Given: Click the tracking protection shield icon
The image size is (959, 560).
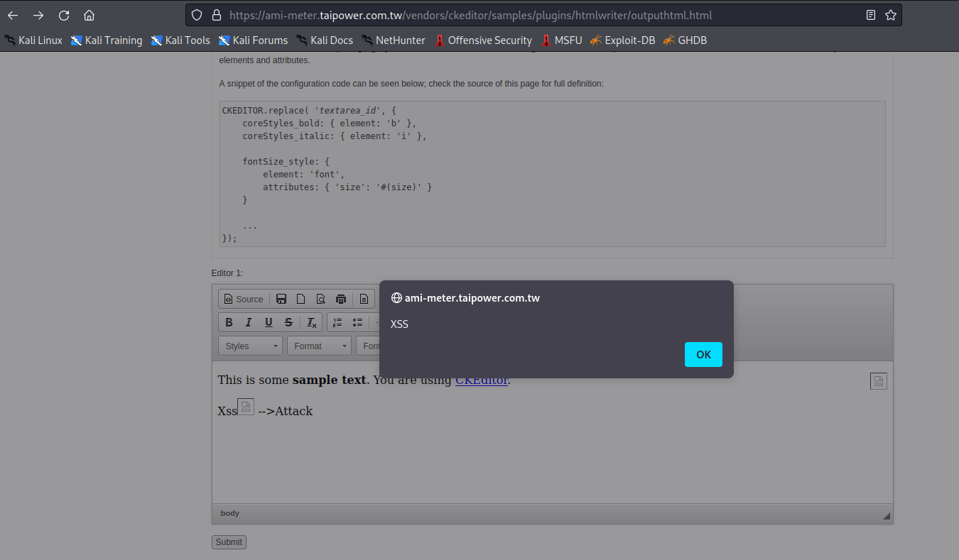Looking at the screenshot, I should coord(197,15).
